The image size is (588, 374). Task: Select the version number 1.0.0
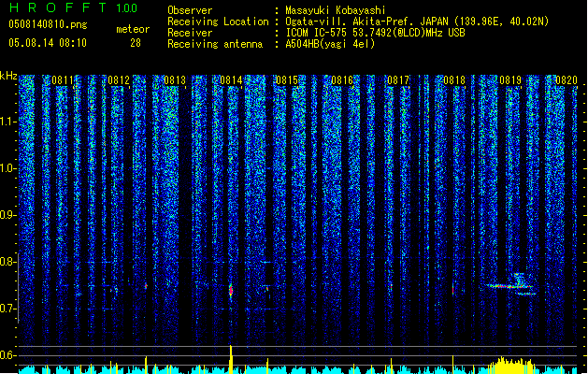tap(127, 8)
